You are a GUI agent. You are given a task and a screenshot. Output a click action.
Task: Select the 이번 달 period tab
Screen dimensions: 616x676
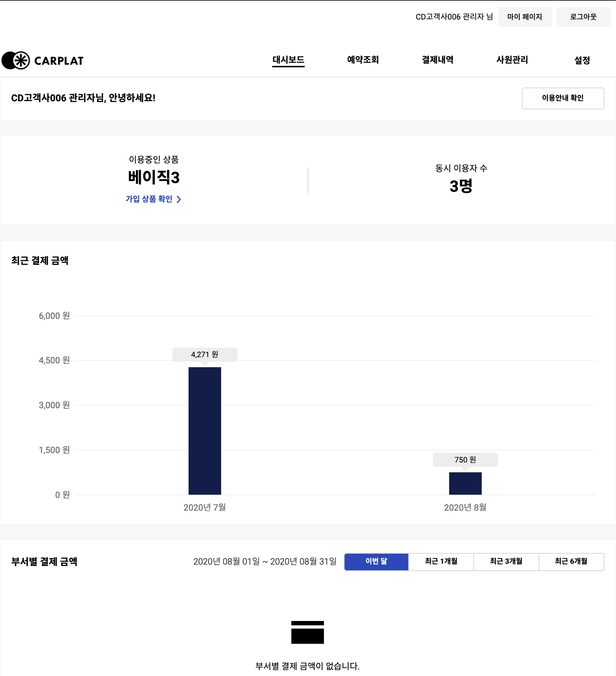(376, 562)
